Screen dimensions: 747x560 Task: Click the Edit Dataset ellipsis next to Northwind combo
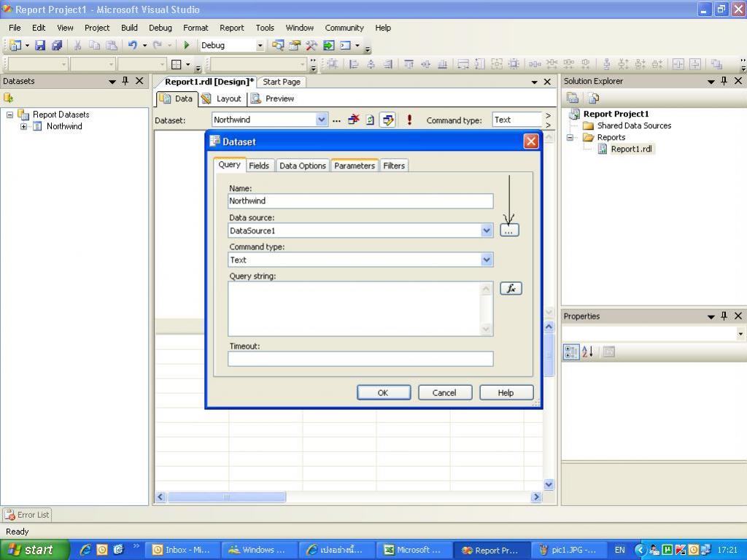click(x=336, y=120)
